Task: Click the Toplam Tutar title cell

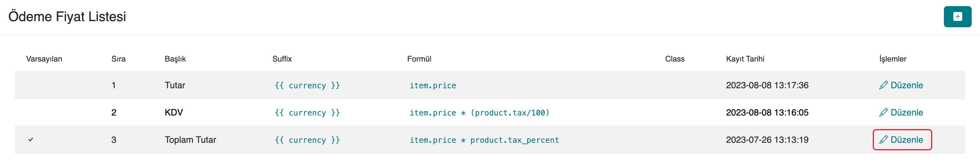Action: pos(190,140)
